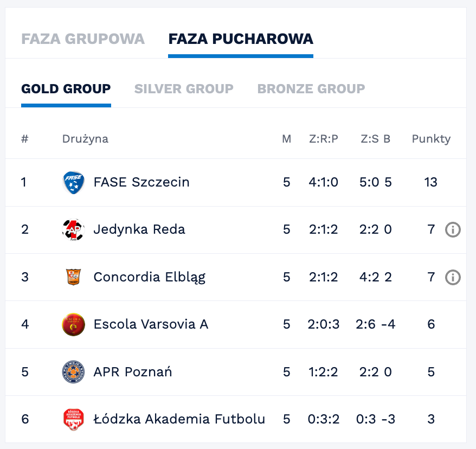Viewport: 476px width, 449px height.
Task: Select the Faza Pucharowa tab
Action: coord(241,39)
